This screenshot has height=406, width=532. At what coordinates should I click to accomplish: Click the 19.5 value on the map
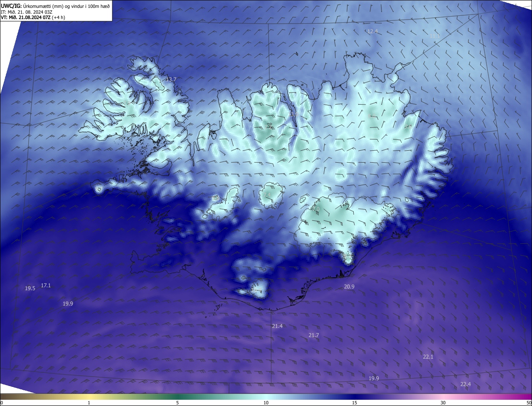click(x=30, y=289)
